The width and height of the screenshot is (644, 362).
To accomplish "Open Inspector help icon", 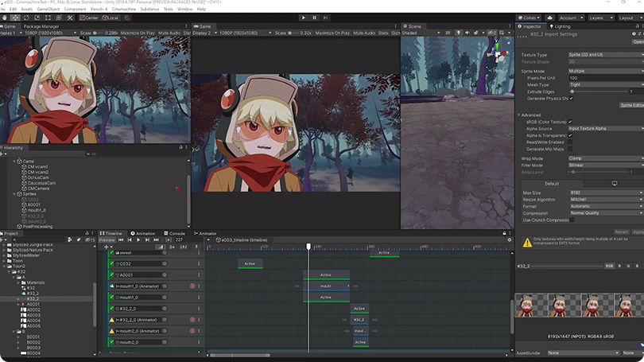I will (634, 34).
